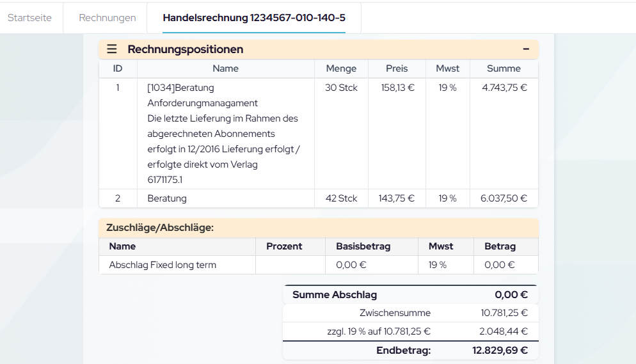This screenshot has width=636, height=364.
Task: Click the Summe Abschlag total row
Action: click(409, 295)
